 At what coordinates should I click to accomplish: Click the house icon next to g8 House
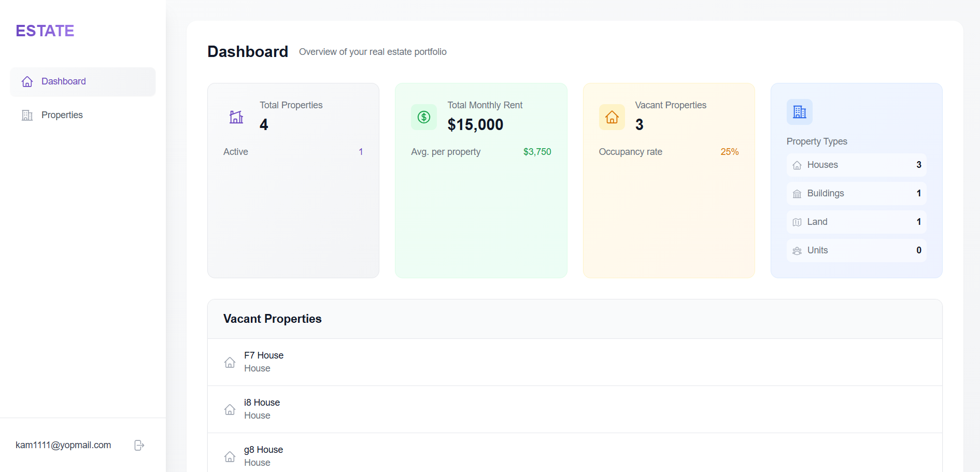[x=230, y=456]
